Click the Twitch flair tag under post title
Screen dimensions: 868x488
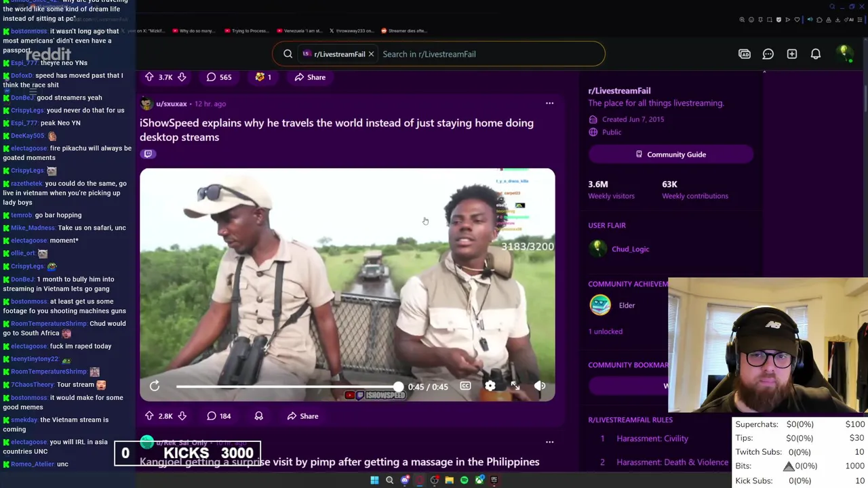(x=148, y=154)
